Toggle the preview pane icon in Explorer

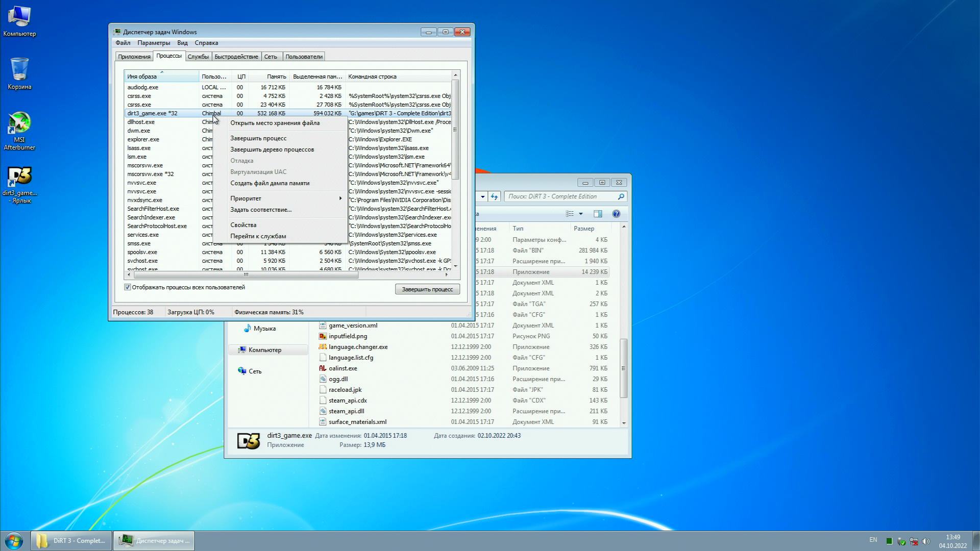click(x=598, y=214)
